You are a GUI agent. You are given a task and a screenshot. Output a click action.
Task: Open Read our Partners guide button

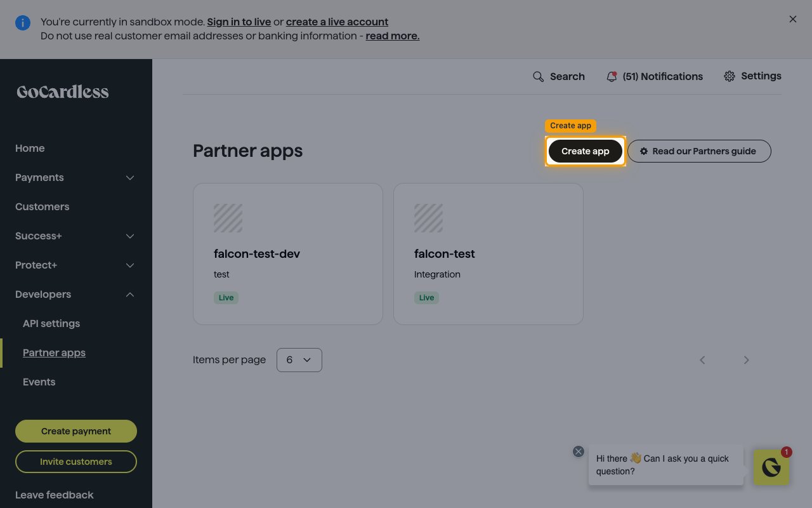click(x=699, y=151)
